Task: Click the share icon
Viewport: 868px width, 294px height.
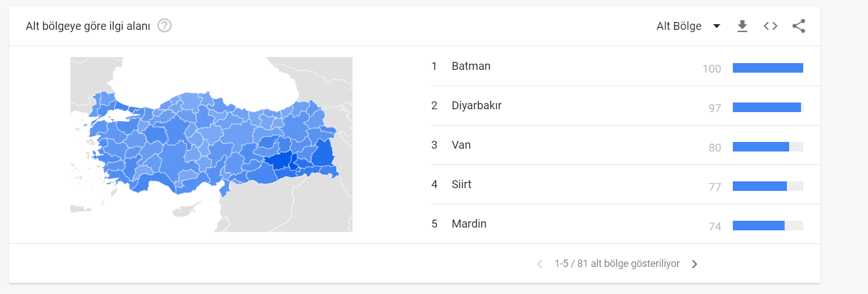Action: (799, 26)
